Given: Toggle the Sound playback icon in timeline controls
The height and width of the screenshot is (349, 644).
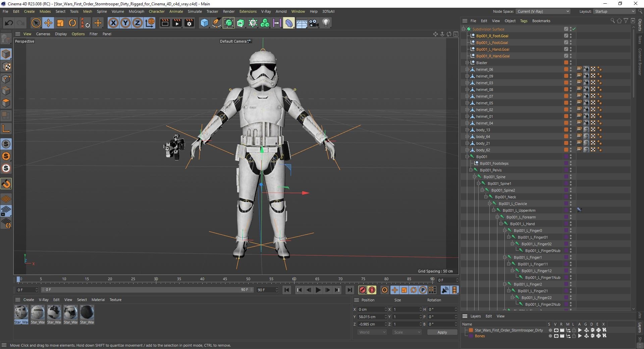Looking at the screenshot, I should pos(445,290).
